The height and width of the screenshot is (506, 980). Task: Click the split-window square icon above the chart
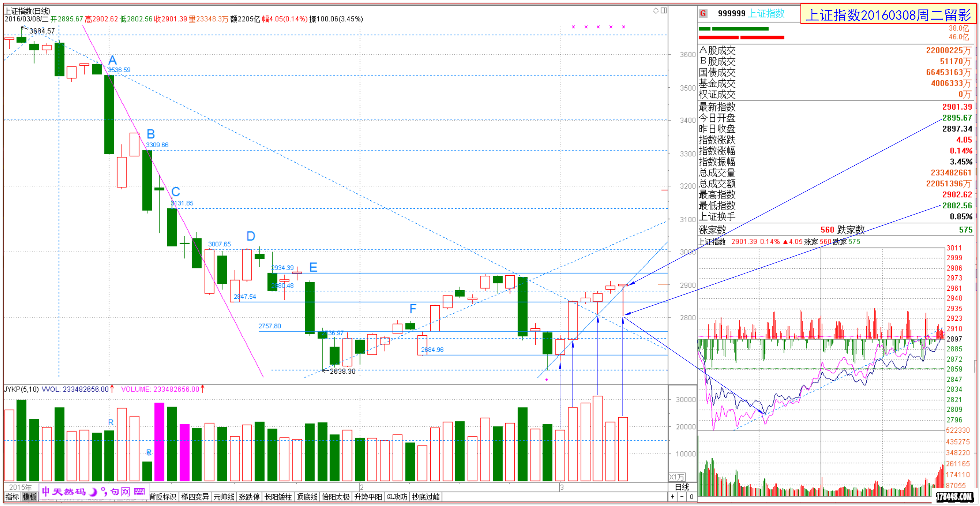tap(664, 10)
